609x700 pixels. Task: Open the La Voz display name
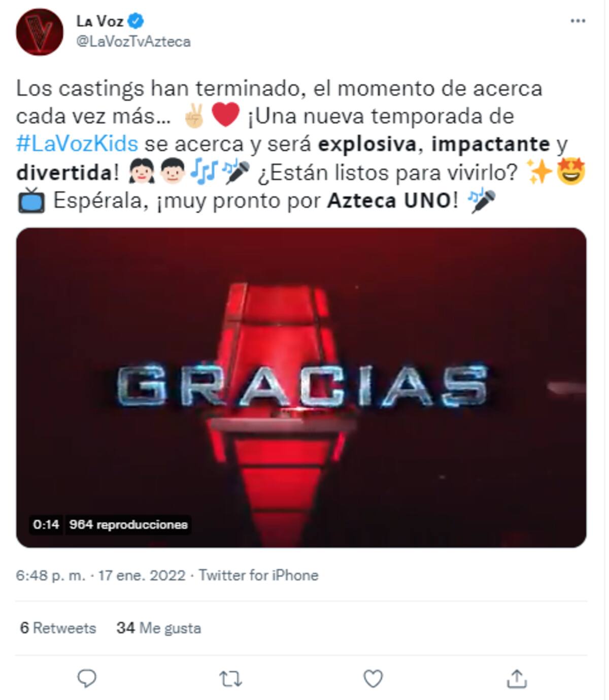(100, 21)
